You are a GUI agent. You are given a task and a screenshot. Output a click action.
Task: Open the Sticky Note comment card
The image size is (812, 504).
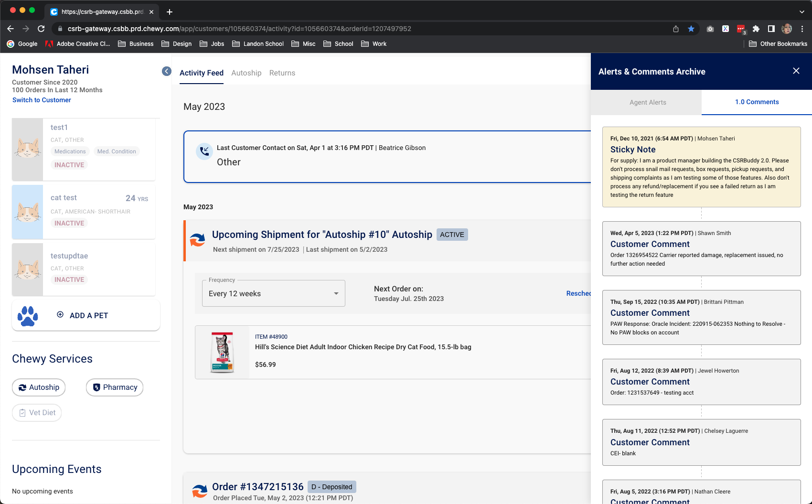click(701, 167)
